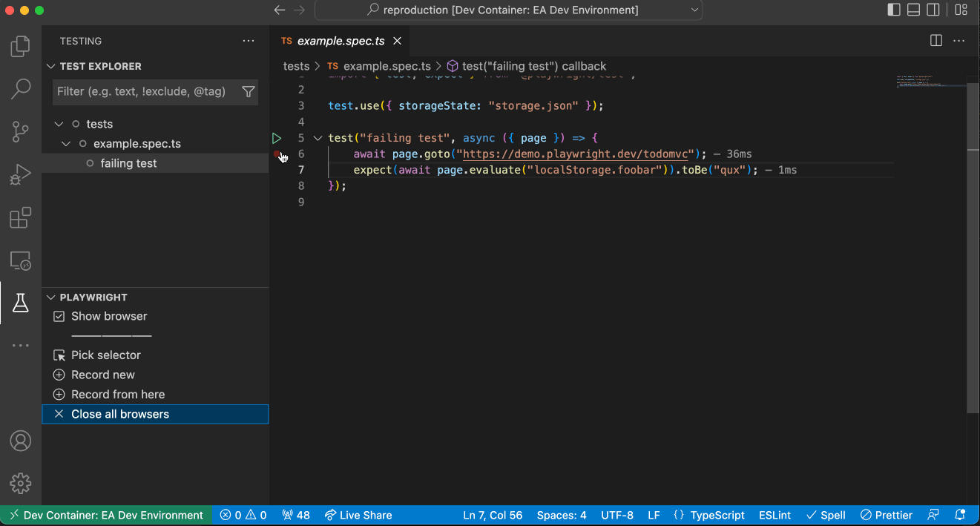The height and width of the screenshot is (526, 980).
Task: Open editor more actions menu
Action: 959,41
